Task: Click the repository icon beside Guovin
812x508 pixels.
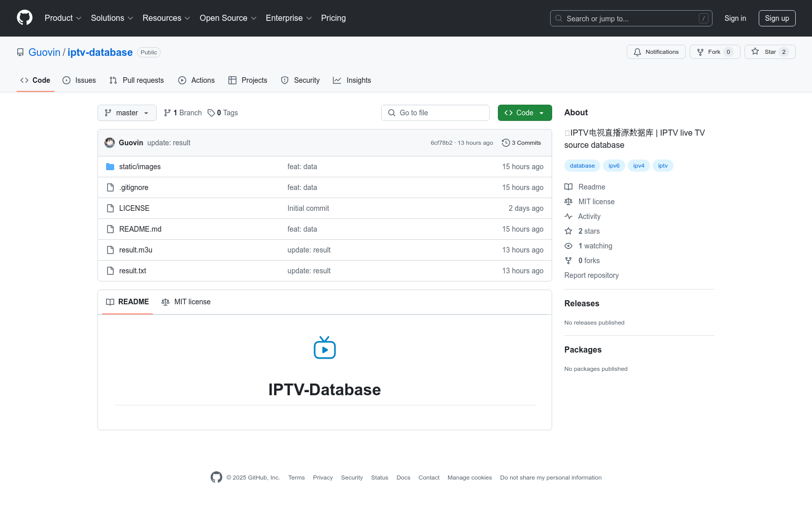Action: coord(20,52)
